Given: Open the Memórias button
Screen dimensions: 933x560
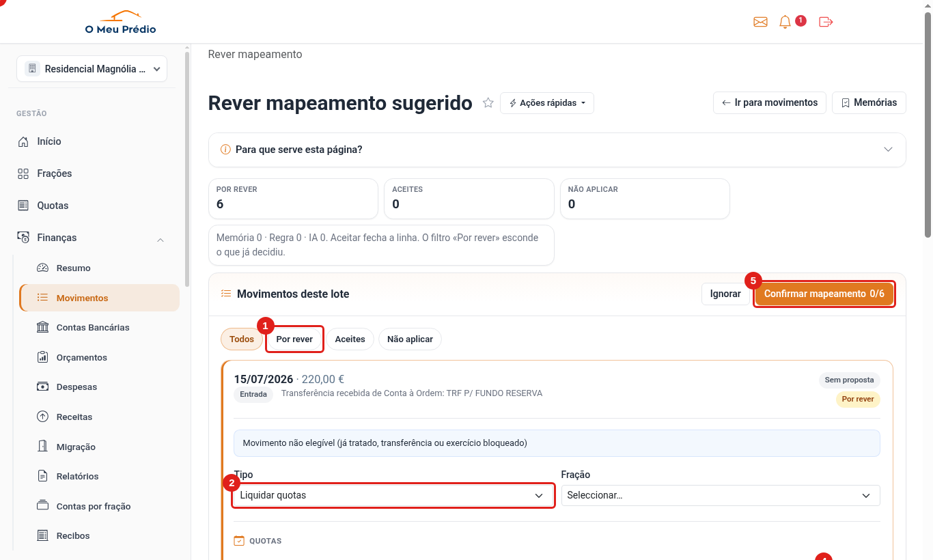Looking at the screenshot, I should tap(869, 102).
